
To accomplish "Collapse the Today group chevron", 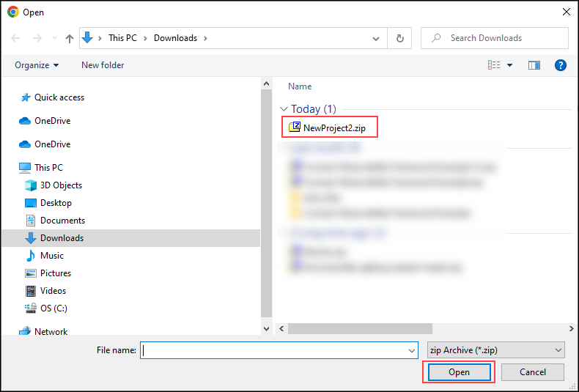I will click(284, 109).
